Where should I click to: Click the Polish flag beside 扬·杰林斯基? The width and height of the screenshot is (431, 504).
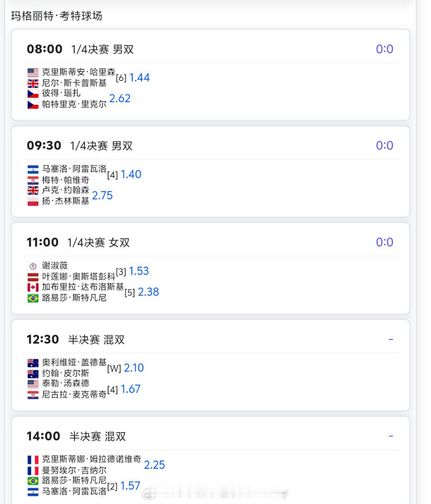33,201
